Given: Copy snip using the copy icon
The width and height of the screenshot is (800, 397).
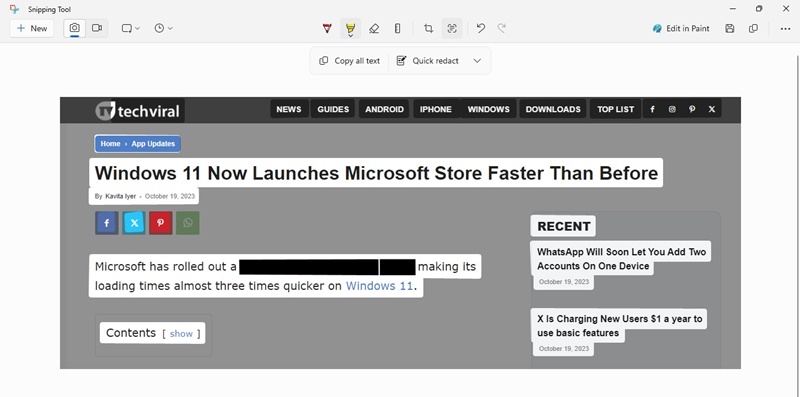Looking at the screenshot, I should click(754, 29).
